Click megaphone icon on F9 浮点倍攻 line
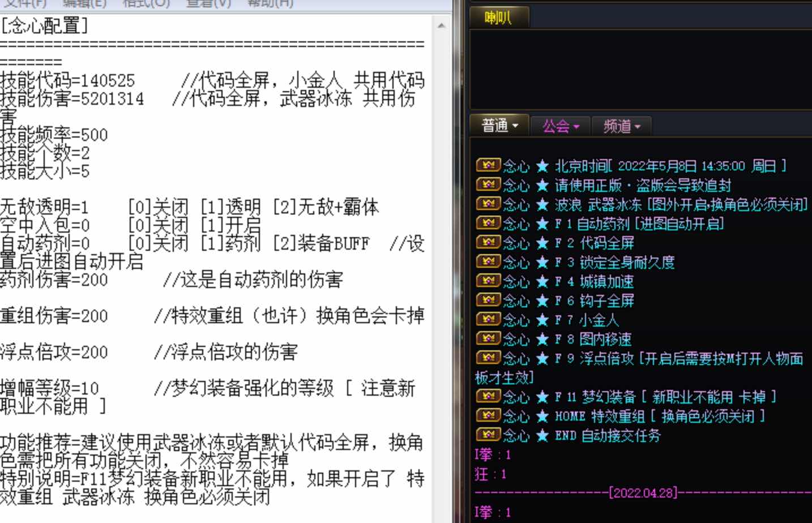812x523 pixels. [488, 358]
